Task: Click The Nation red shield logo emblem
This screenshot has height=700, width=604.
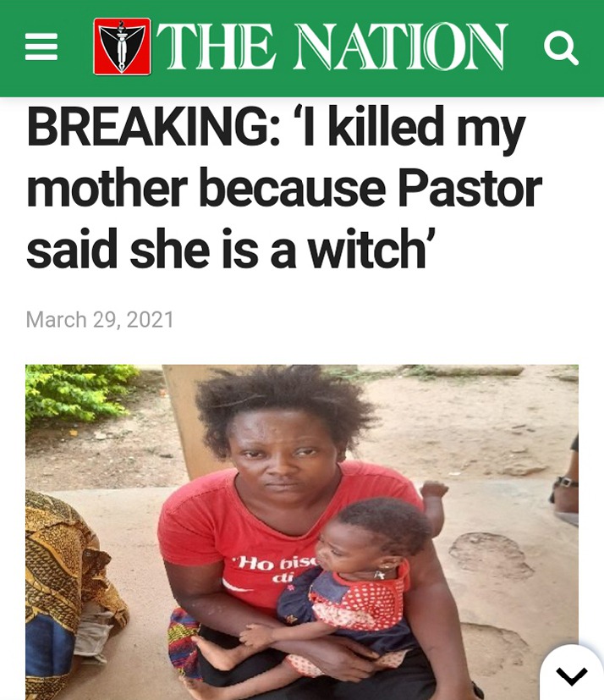Action: (122, 47)
